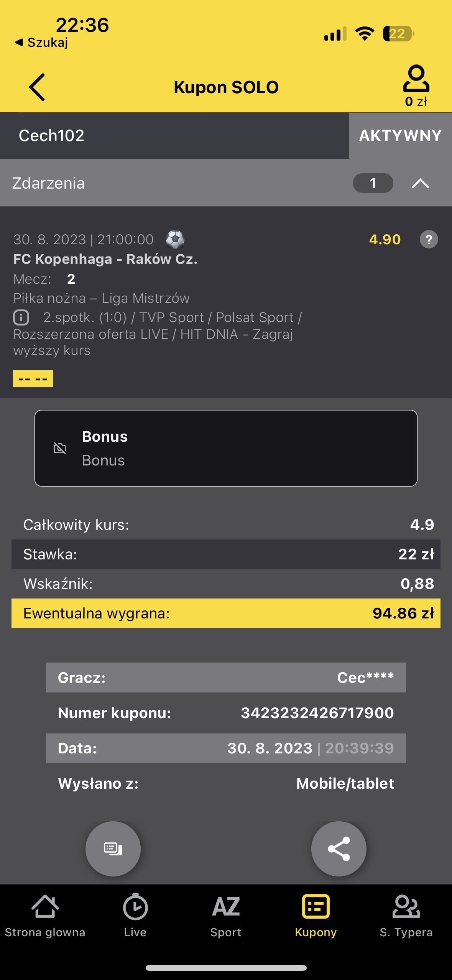Tap the info icon beside 2.spotk.
The image size is (452, 980).
click(21, 317)
